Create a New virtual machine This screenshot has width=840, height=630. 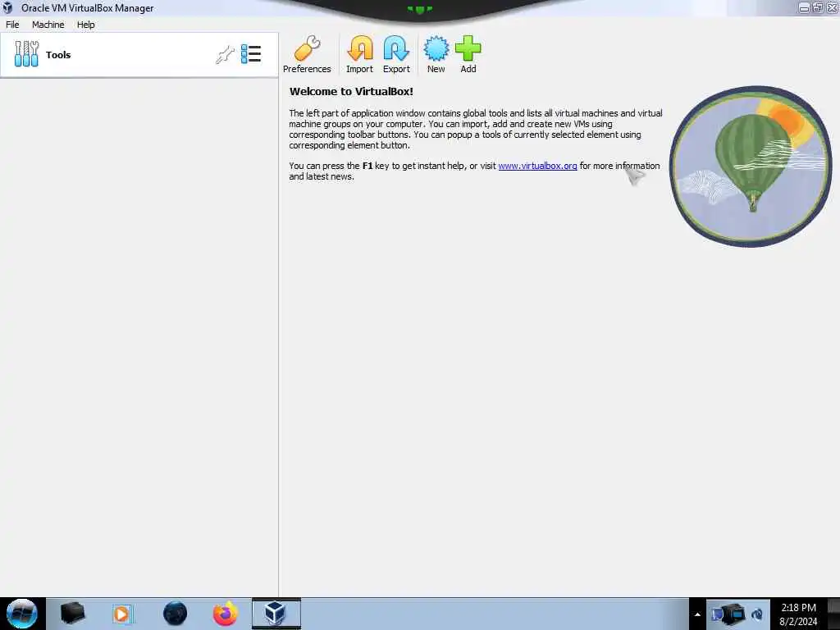click(x=436, y=54)
